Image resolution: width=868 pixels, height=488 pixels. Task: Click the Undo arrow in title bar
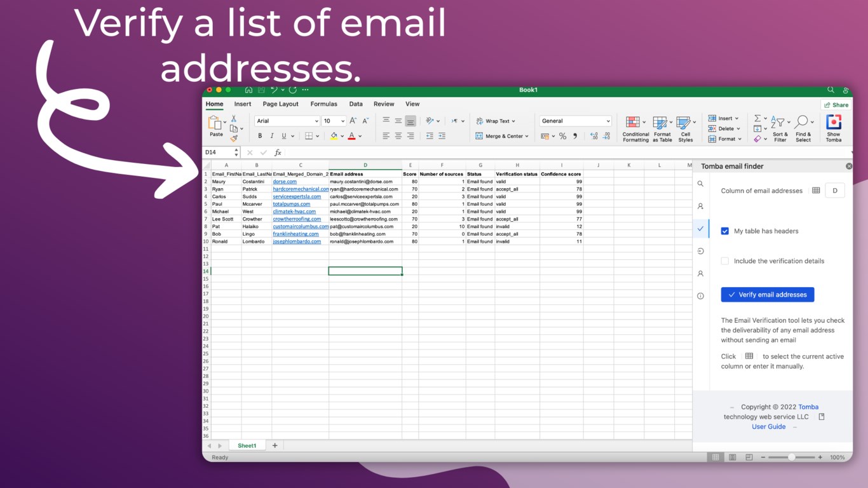point(275,90)
